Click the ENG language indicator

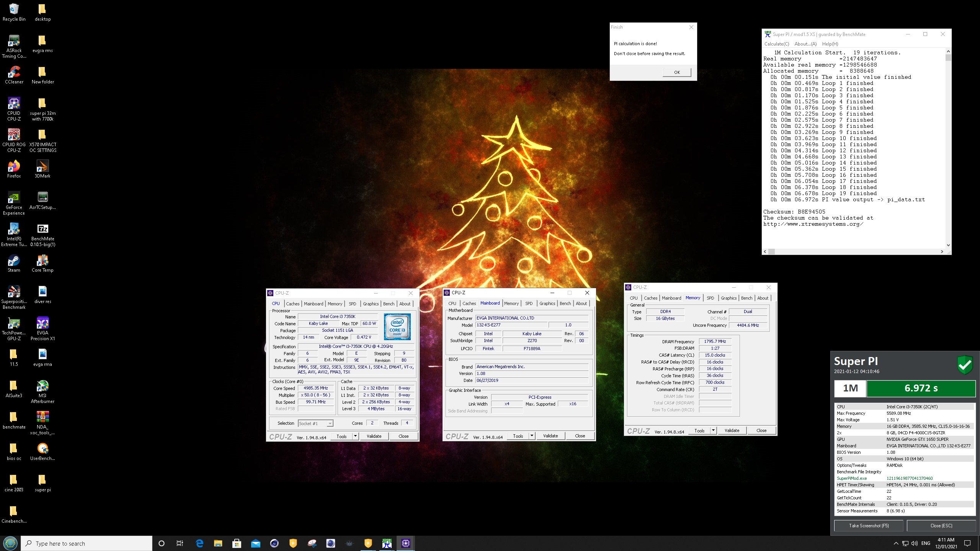[x=926, y=543]
